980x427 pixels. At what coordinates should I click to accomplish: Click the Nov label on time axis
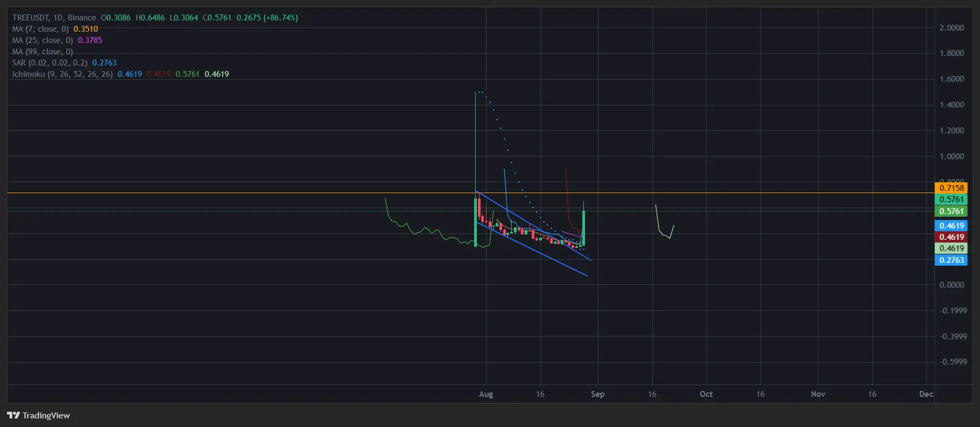click(818, 394)
